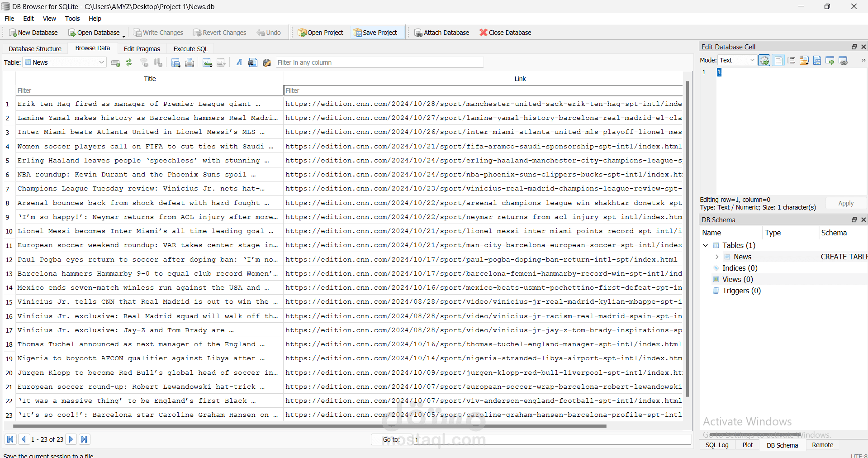Click the Go to row number input
Viewport: 868px width, 458px height.
pyautogui.click(x=552, y=439)
